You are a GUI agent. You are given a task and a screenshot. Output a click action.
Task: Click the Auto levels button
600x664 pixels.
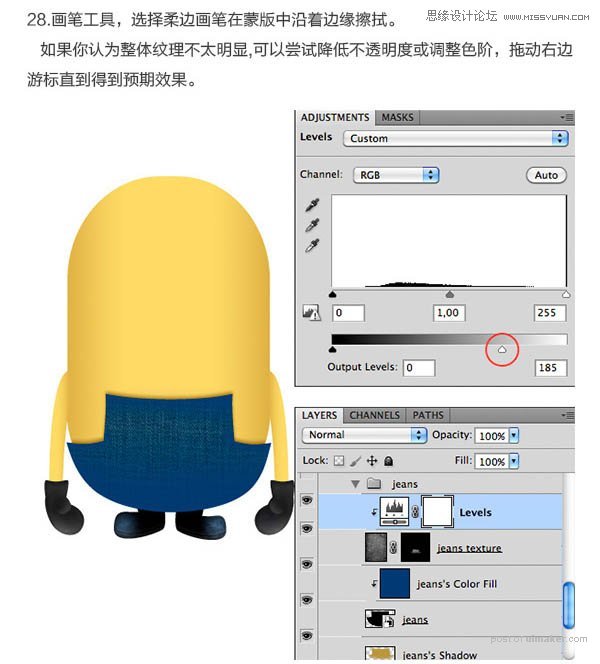[x=546, y=175]
